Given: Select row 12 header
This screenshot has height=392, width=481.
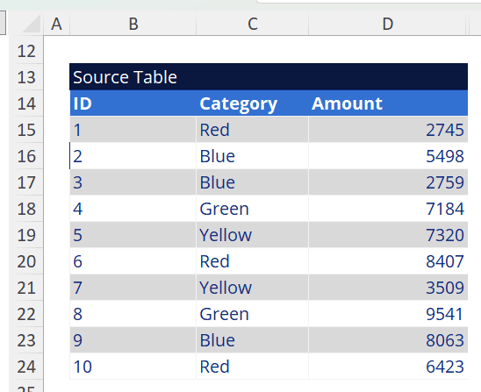Looking at the screenshot, I should point(26,51).
